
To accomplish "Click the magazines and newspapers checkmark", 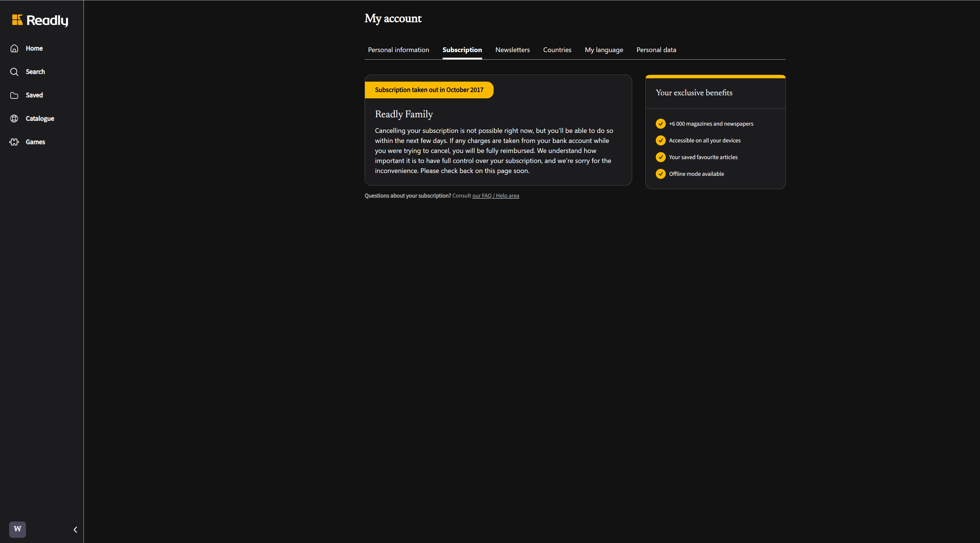I will click(660, 124).
